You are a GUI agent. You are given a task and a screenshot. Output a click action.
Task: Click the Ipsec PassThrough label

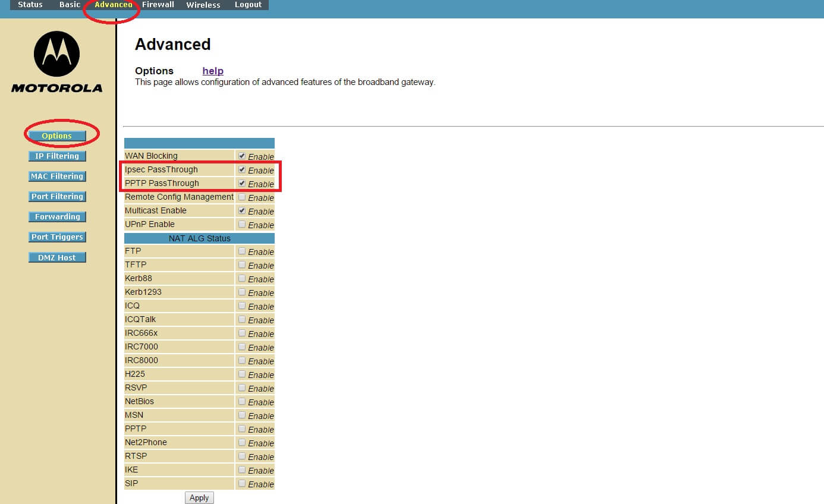tap(161, 169)
